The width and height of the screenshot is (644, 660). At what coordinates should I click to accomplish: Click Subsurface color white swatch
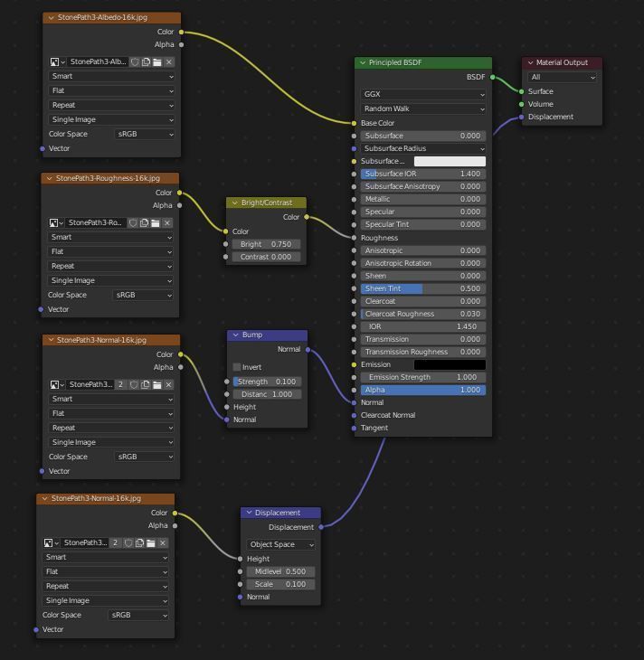450,161
